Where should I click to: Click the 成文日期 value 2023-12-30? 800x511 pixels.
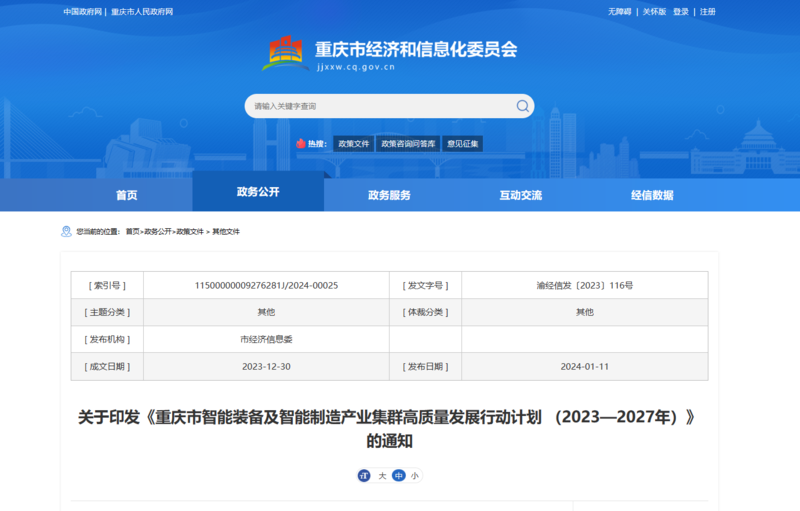[266, 367]
